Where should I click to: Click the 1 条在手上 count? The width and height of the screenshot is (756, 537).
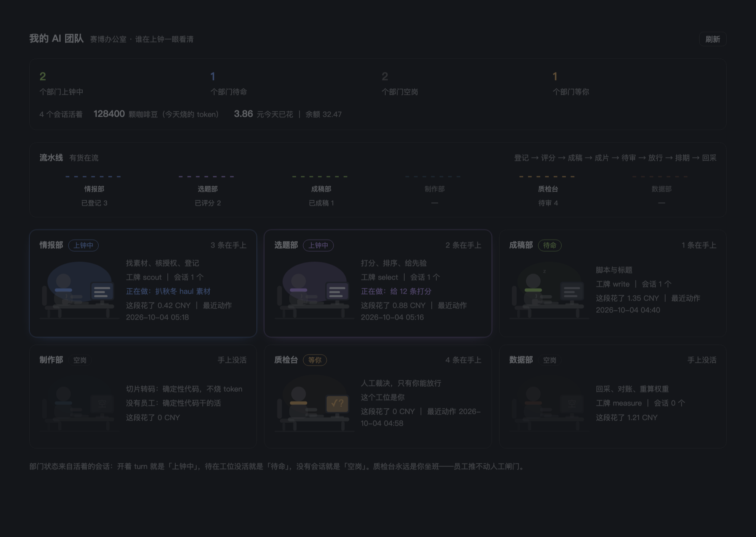699,245
